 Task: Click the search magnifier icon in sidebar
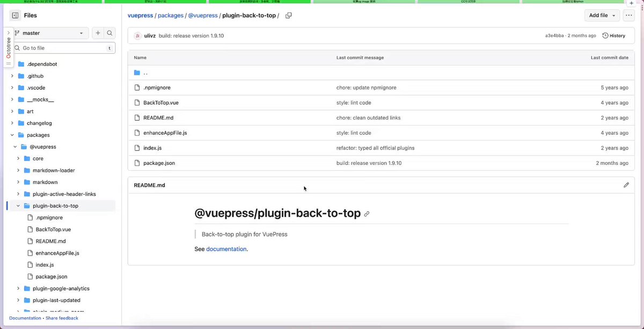point(109,33)
